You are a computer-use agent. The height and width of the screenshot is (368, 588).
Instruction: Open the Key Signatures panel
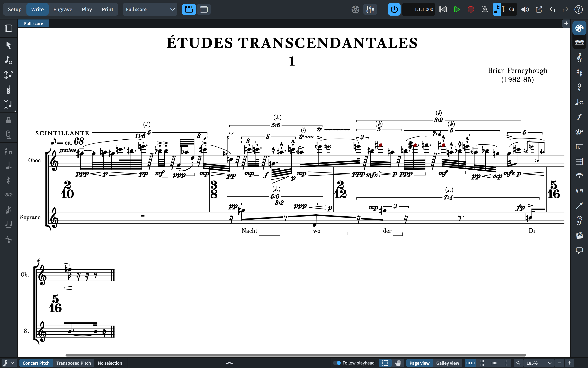click(x=579, y=72)
